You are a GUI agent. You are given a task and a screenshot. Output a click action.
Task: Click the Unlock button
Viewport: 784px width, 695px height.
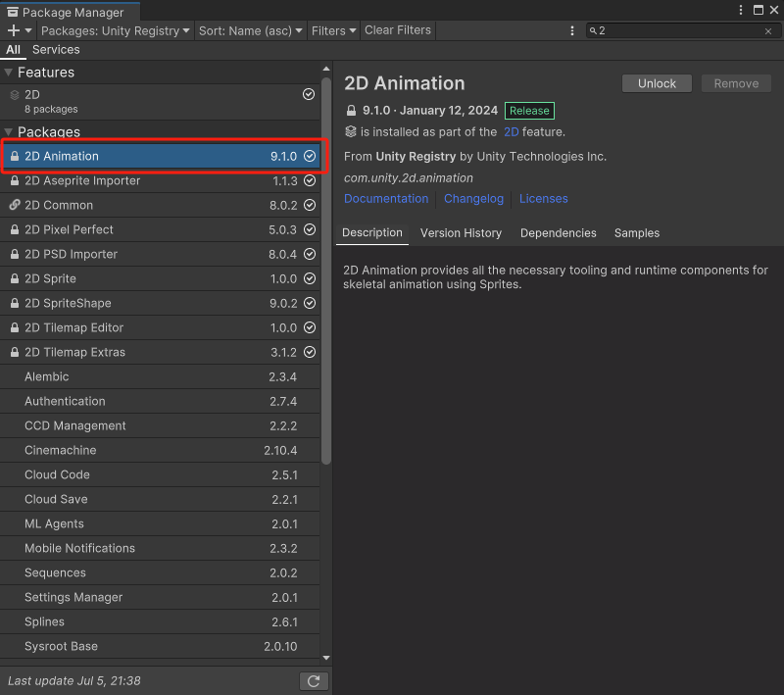tap(657, 83)
